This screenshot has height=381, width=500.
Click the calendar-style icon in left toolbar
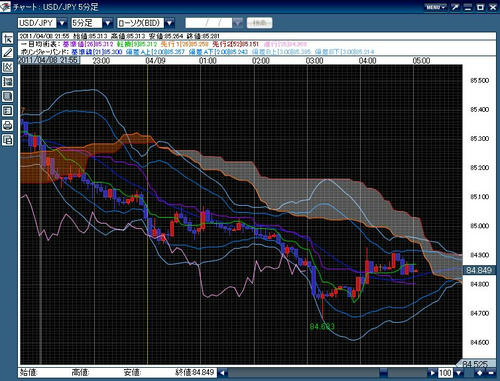(x=8, y=111)
